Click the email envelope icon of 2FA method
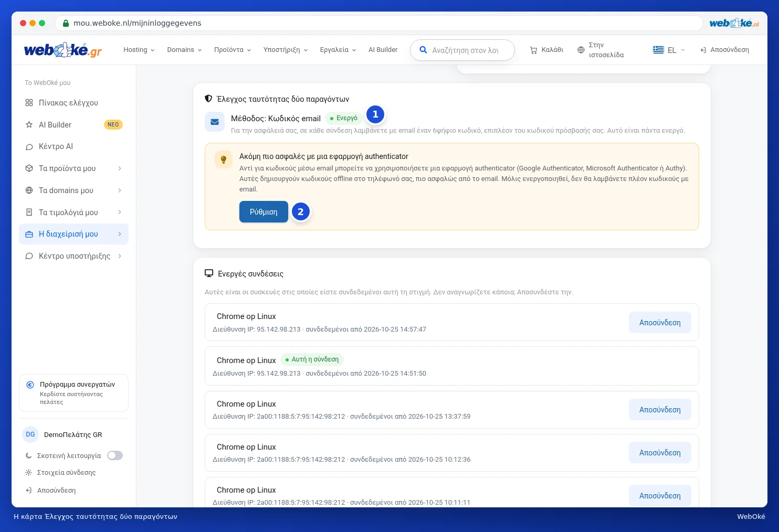Viewport: 779px width, 532px height. [x=215, y=122]
